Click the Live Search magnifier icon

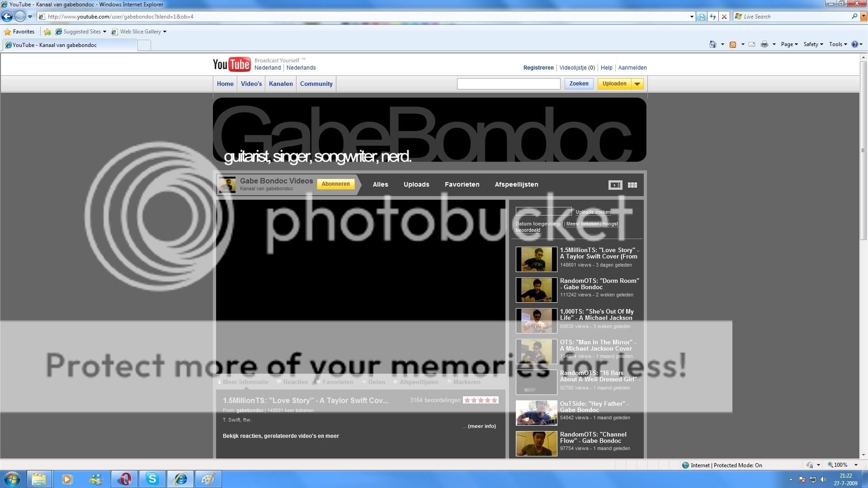click(x=854, y=16)
